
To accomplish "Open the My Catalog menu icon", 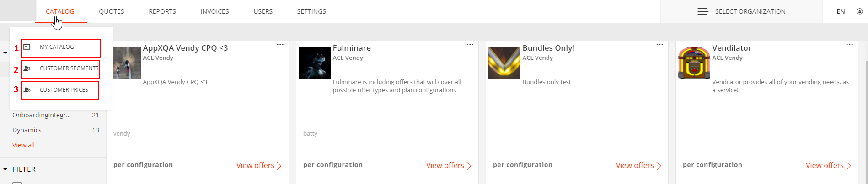I will point(27,47).
